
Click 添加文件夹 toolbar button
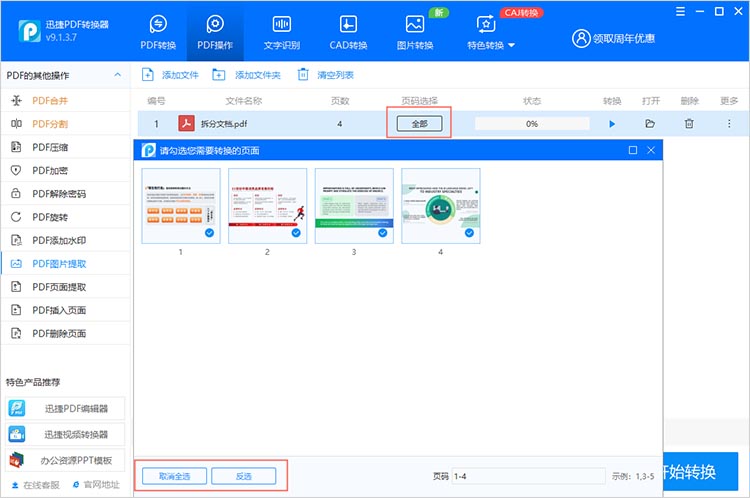click(x=246, y=75)
